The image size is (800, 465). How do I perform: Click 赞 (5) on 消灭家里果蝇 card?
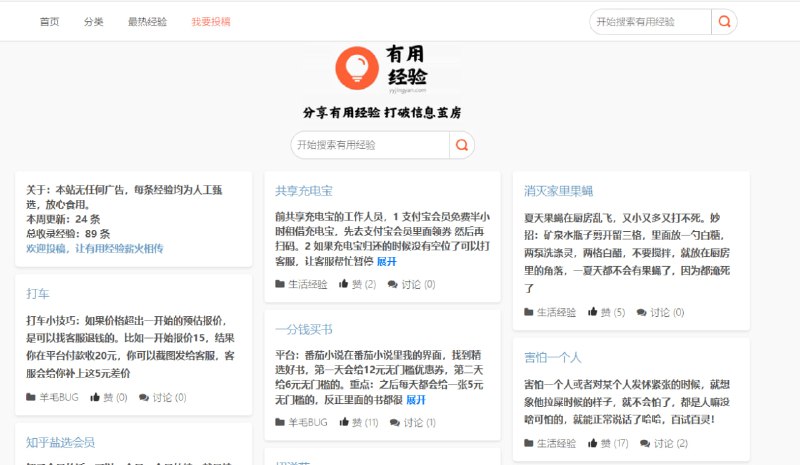click(613, 312)
